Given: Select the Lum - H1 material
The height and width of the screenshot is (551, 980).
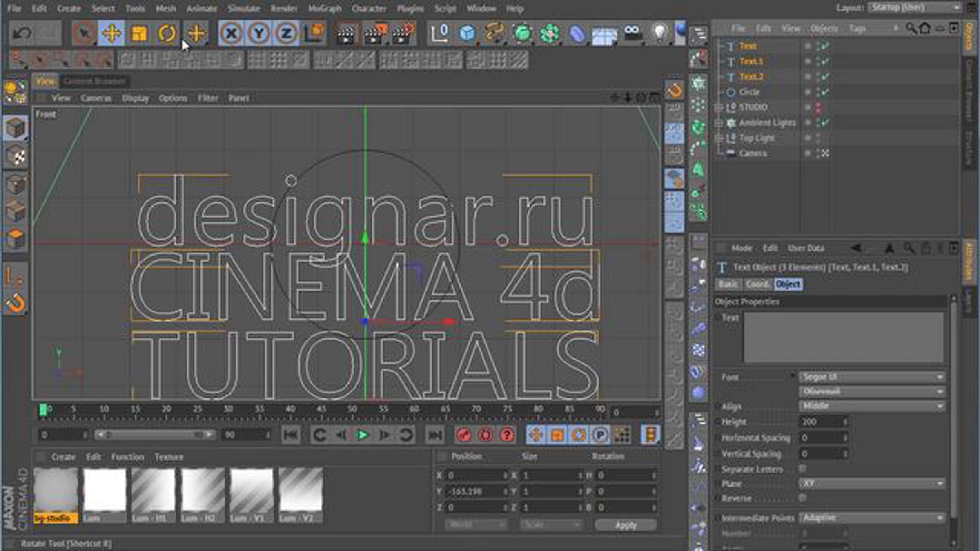Looking at the screenshot, I should point(153,495).
